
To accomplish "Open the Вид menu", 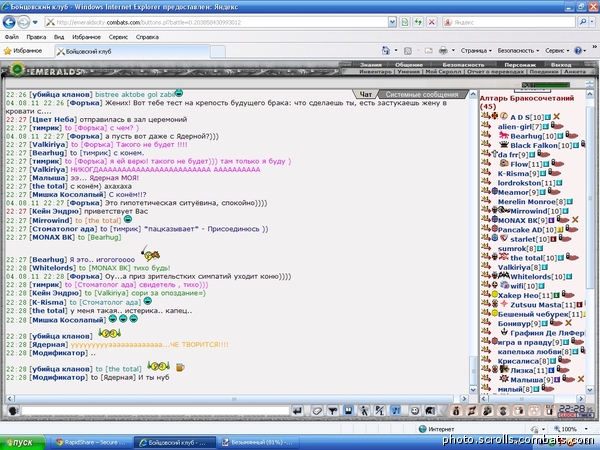I will 59,37.
